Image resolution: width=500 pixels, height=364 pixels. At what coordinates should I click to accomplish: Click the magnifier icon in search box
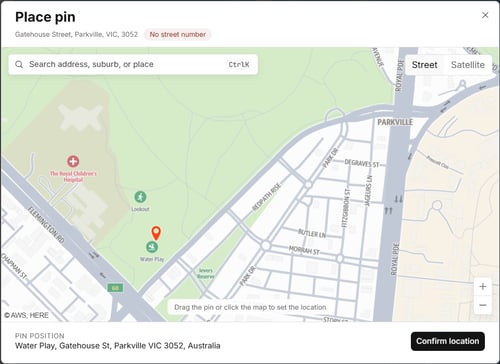tap(19, 64)
